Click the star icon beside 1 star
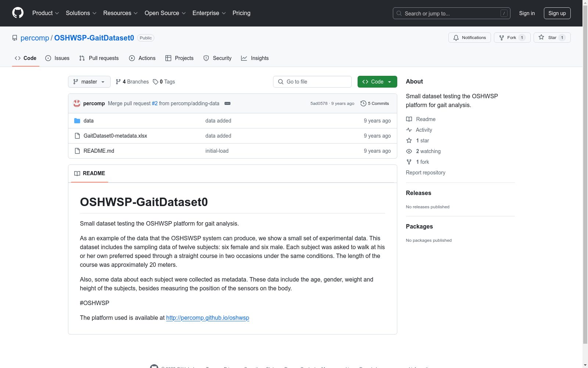The height and width of the screenshot is (368, 588). point(409,141)
